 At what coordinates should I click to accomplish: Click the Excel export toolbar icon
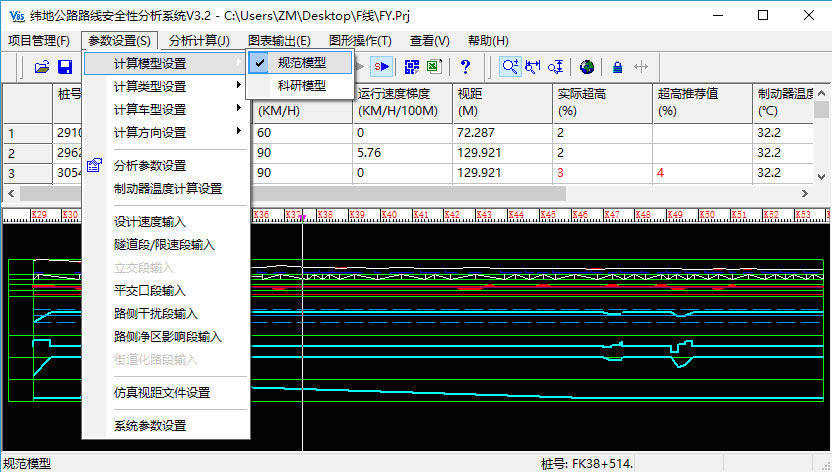(435, 67)
